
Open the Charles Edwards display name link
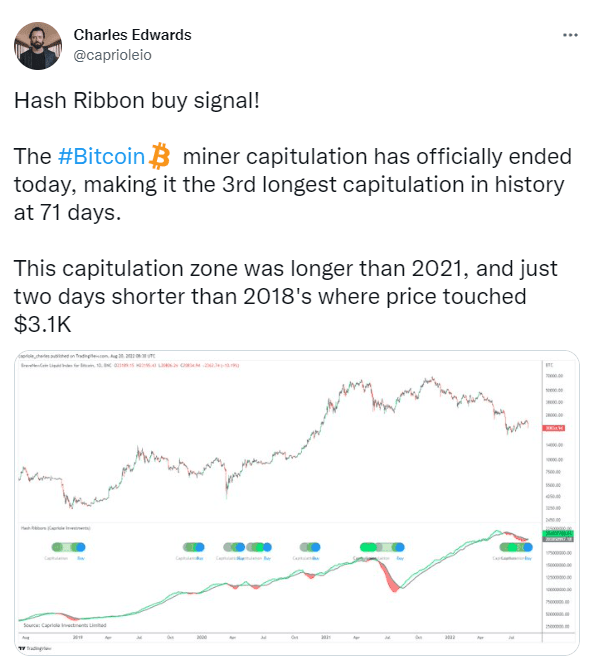132,35
